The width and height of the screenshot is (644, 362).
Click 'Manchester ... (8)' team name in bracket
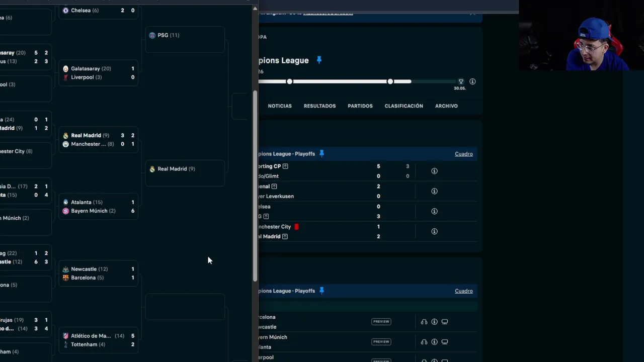click(x=93, y=144)
